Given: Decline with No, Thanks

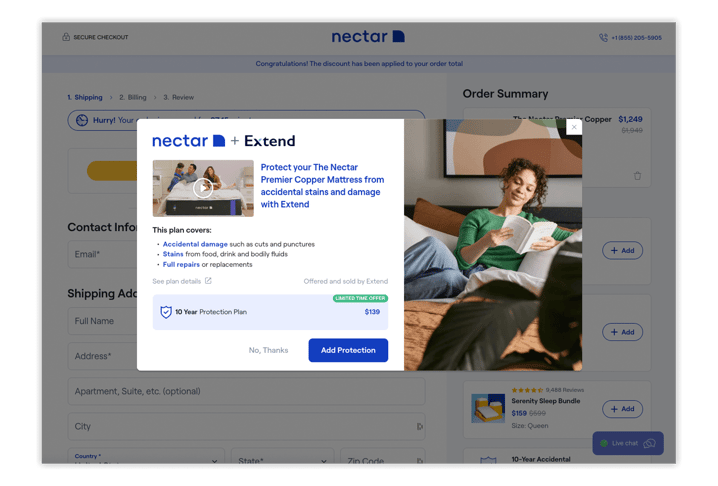Looking at the screenshot, I should [268, 350].
